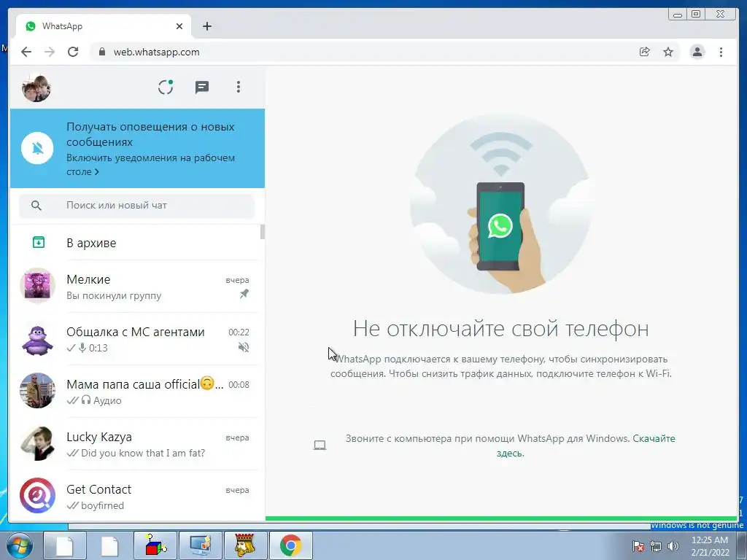Screen dimensions: 747x560
Task: Focus the search or new chat field
Action: [136, 205]
